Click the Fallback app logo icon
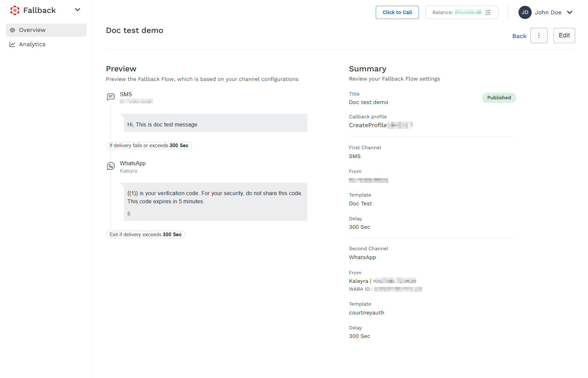Screen dimensions: 588x378 click(x=15, y=11)
